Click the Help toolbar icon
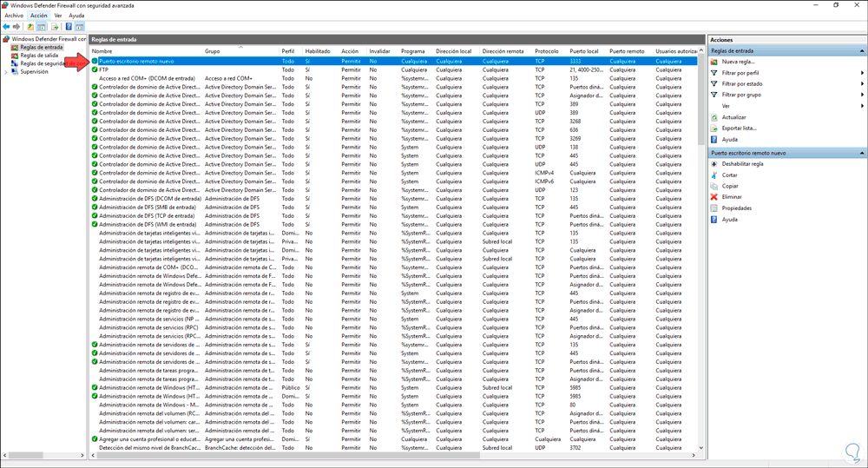868x468 pixels. click(69, 27)
